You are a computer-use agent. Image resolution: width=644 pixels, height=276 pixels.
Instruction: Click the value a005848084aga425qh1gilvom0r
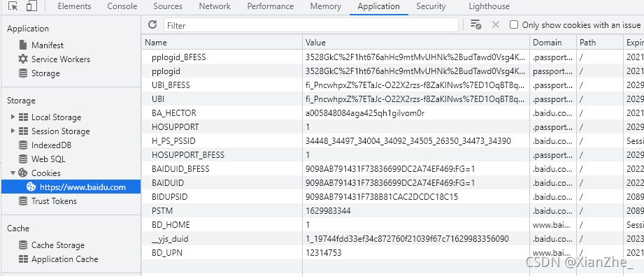[x=365, y=113]
